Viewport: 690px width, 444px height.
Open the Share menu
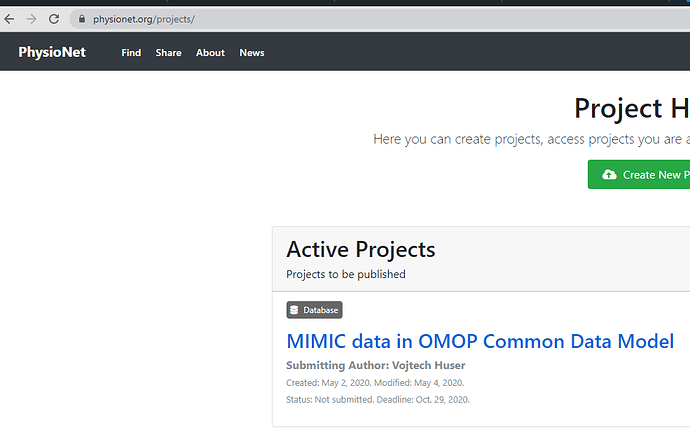[x=168, y=53]
